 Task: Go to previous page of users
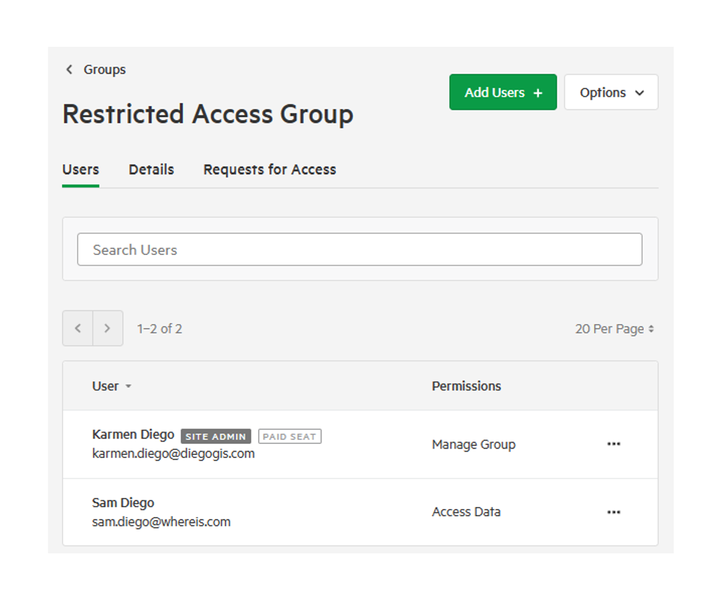[x=78, y=328]
